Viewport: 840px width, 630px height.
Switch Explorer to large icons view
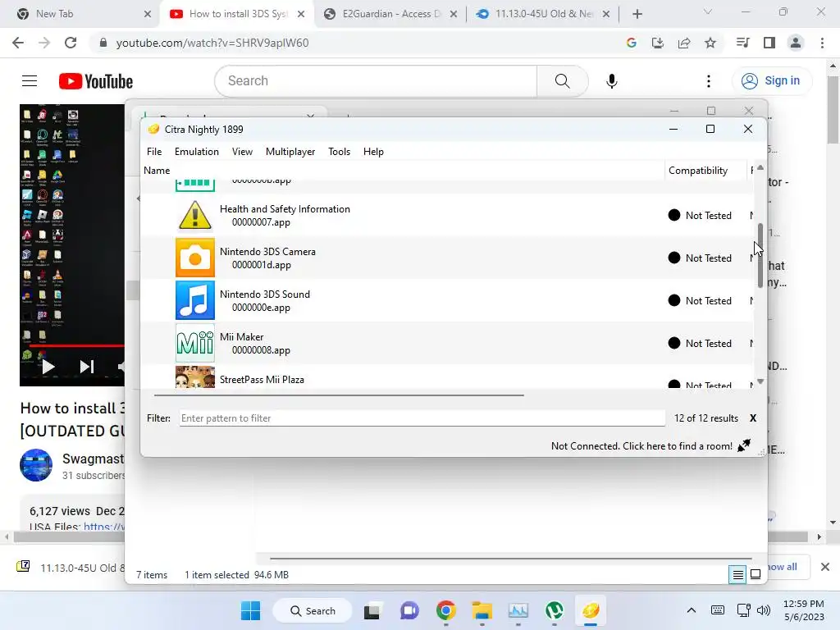tap(756, 575)
